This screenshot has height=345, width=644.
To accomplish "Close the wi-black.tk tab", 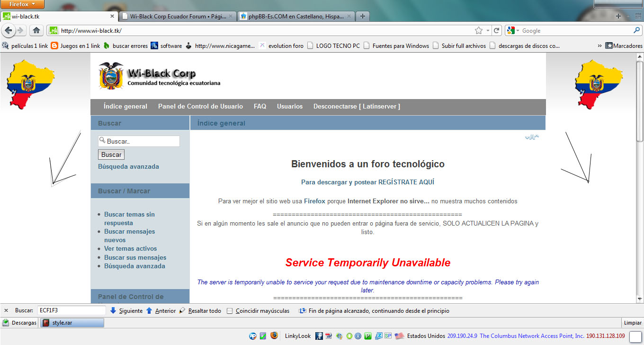I will (x=112, y=16).
